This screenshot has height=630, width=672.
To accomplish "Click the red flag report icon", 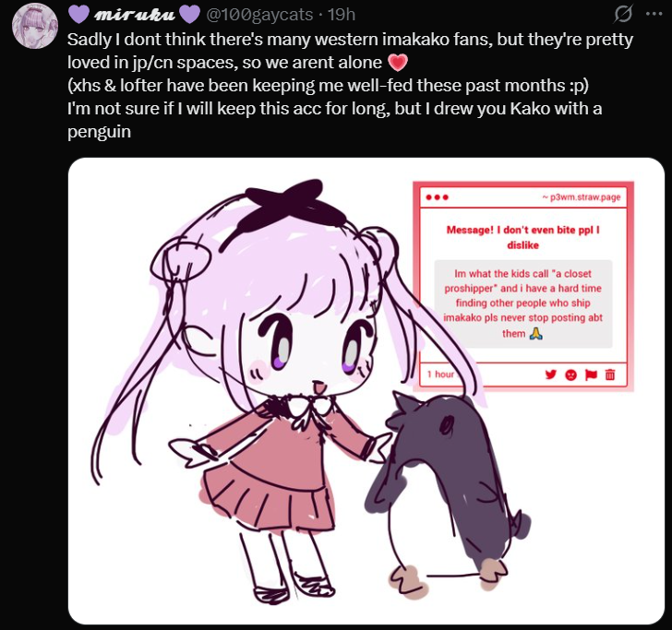I will pyautogui.click(x=591, y=374).
